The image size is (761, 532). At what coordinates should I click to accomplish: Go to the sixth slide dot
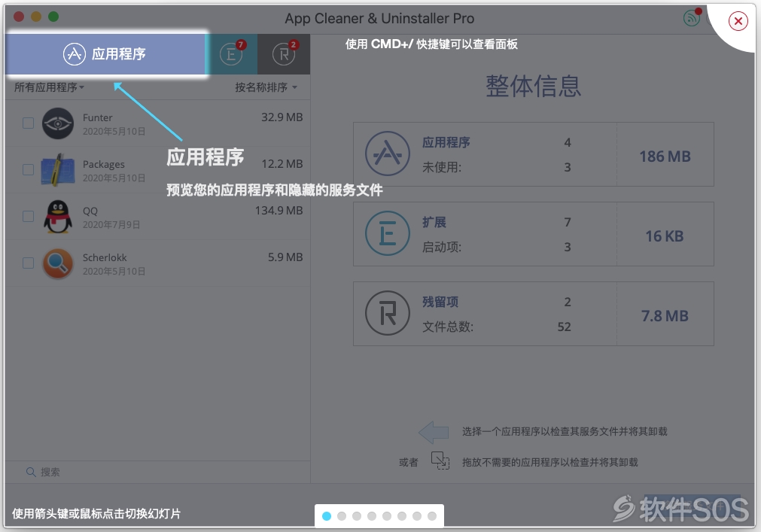click(402, 516)
